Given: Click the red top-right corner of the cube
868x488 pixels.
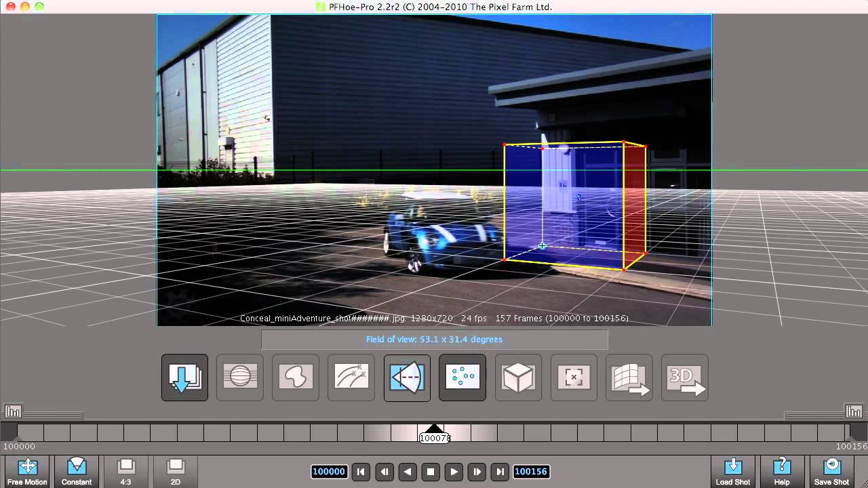Looking at the screenshot, I should click(x=645, y=146).
